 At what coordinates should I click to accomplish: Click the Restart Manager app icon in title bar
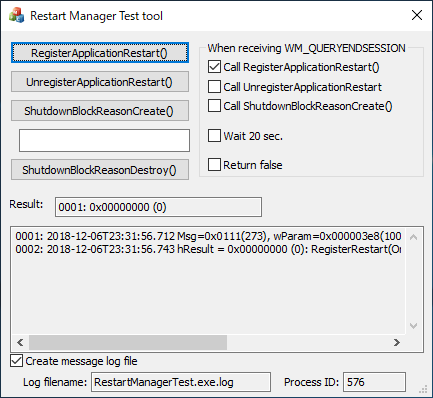click(x=16, y=15)
